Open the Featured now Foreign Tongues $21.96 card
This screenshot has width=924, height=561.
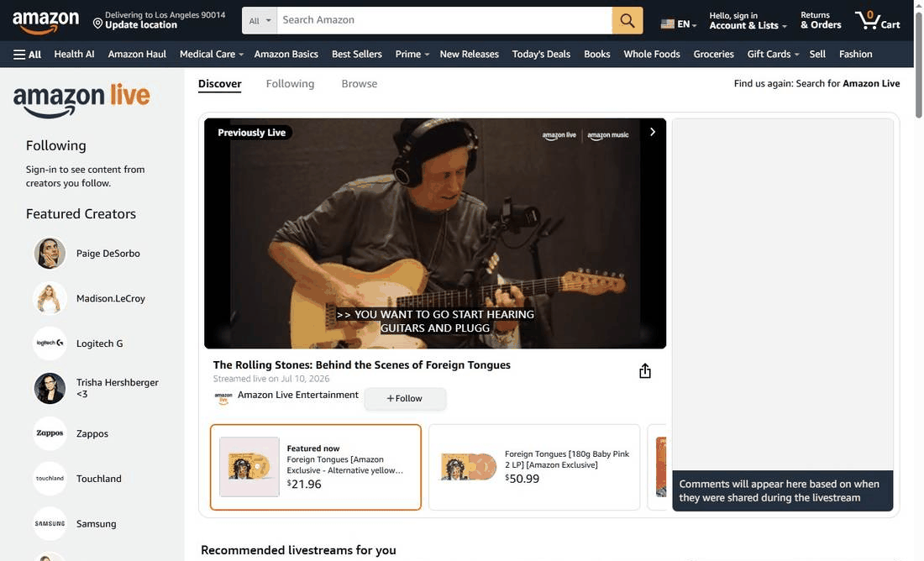316,467
